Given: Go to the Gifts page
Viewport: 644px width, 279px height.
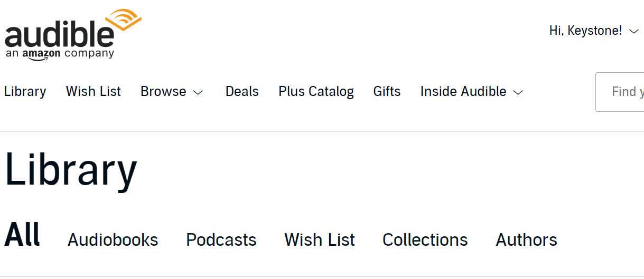Looking at the screenshot, I should point(387,91).
